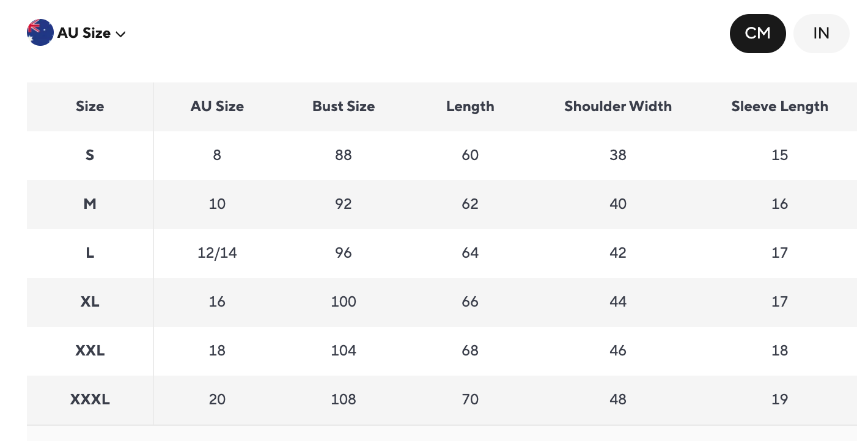Expand the AU Size dropdown chevron
This screenshot has width=868, height=441.
click(x=121, y=34)
